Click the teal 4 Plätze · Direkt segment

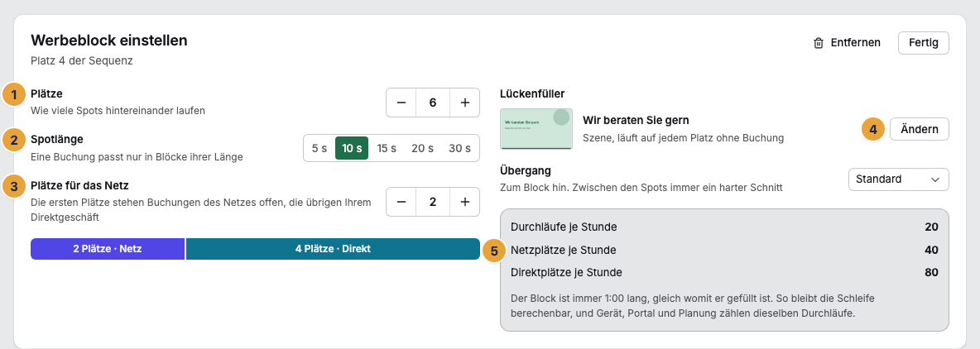click(333, 248)
